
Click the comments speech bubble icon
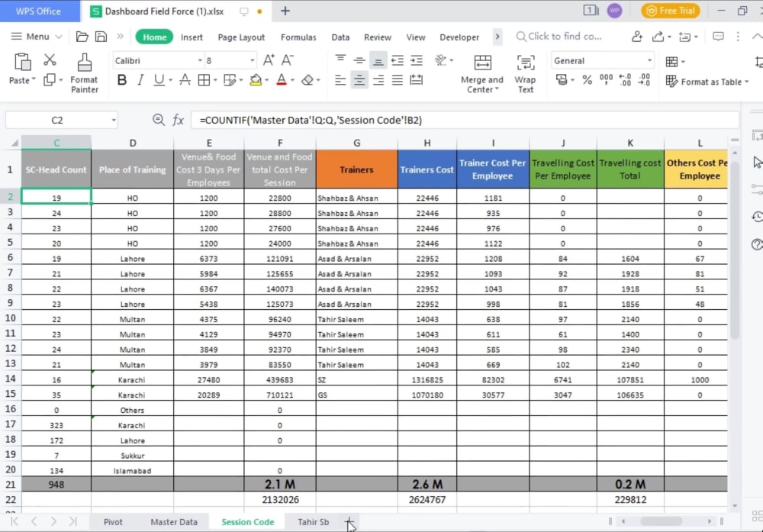pos(718,37)
